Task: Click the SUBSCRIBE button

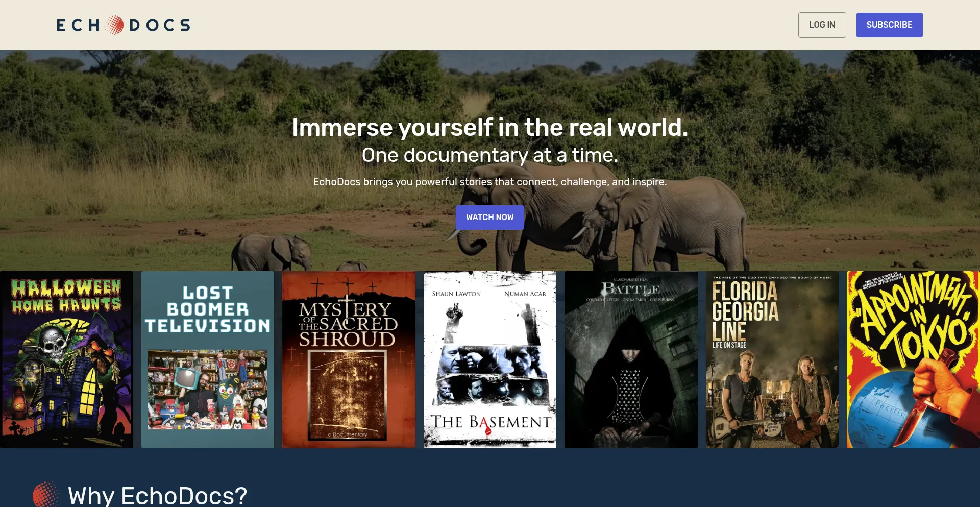Action: [889, 25]
